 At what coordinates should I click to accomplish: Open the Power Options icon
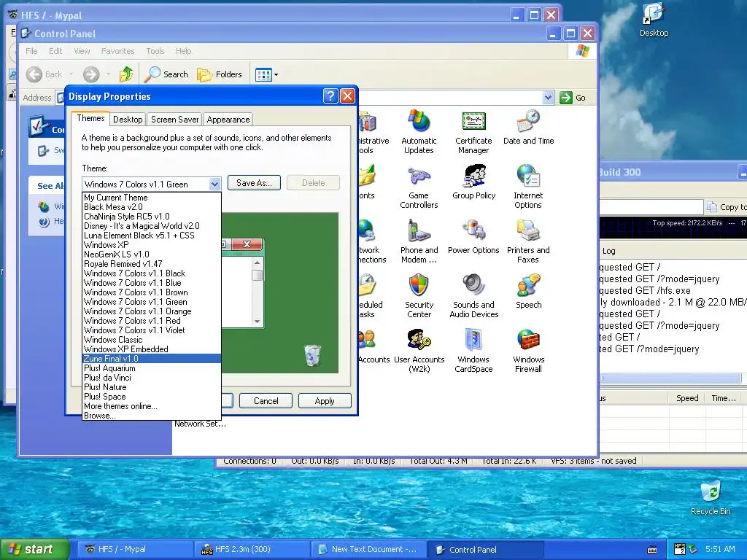[x=473, y=237]
